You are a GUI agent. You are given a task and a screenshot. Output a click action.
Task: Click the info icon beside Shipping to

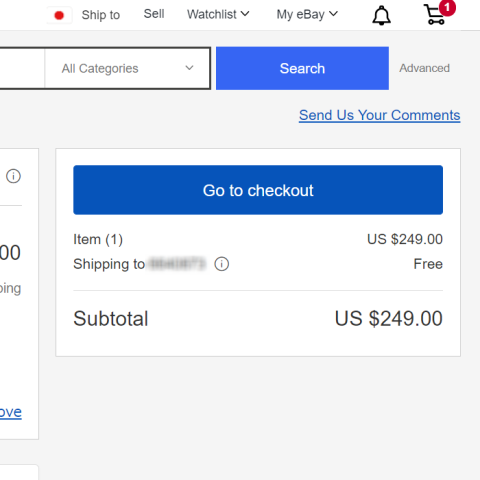click(222, 264)
